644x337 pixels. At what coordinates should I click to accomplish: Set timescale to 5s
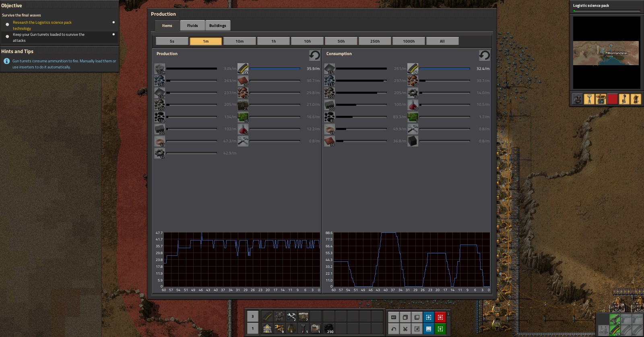tap(172, 41)
